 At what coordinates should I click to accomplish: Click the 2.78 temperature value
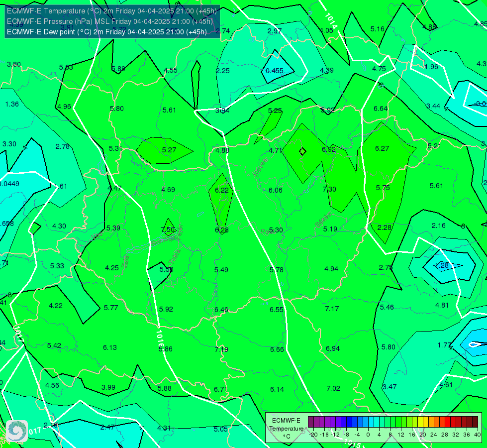click(62, 146)
